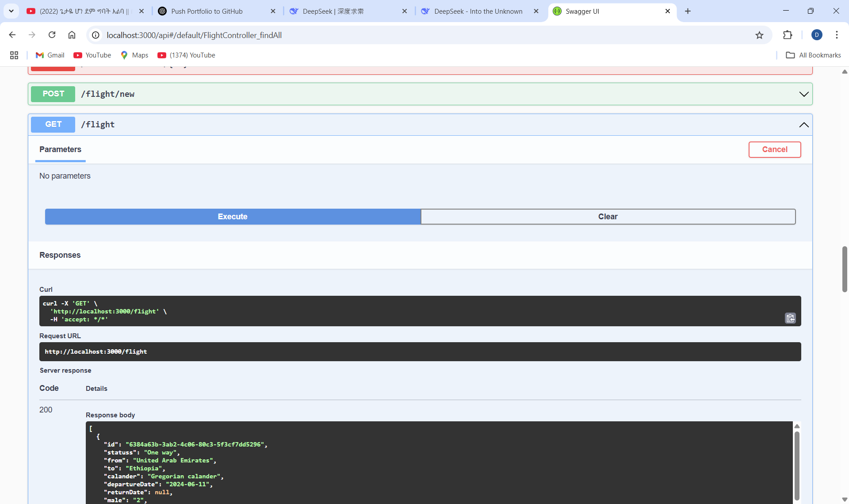Close the DeepSeek 深度求索 tab
Viewport: 849px width, 504px height.
(405, 11)
